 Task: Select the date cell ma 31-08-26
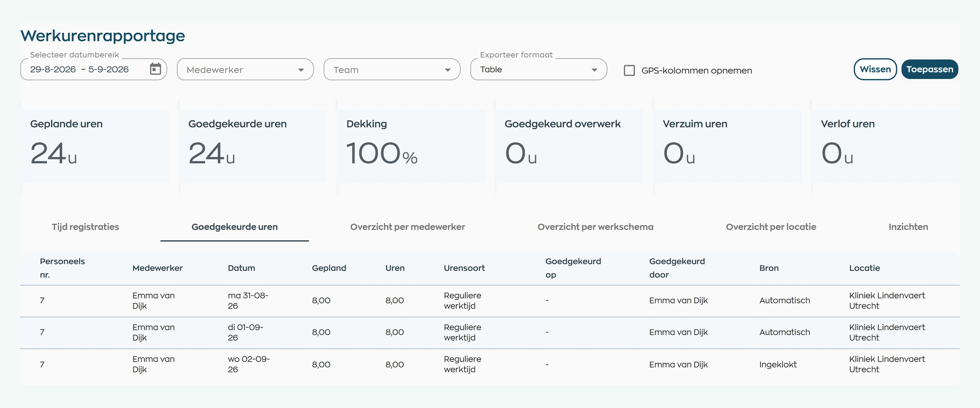[248, 300]
